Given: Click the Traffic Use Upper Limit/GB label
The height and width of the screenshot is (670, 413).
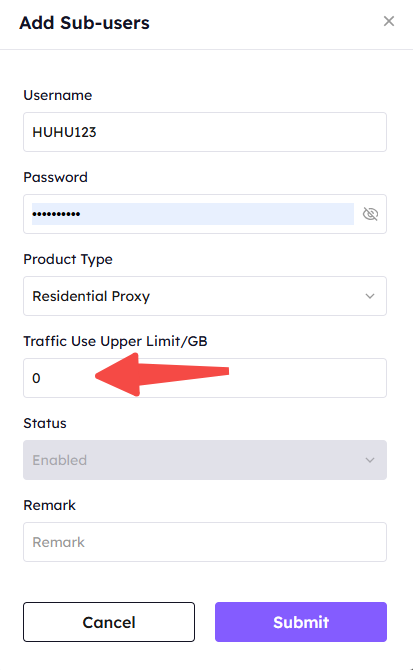Looking at the screenshot, I should [115, 341].
